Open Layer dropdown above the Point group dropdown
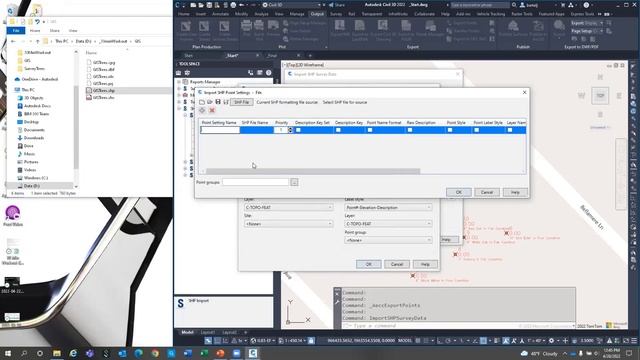Image resolution: width=640 pixels, height=360 pixels. pos(388,224)
